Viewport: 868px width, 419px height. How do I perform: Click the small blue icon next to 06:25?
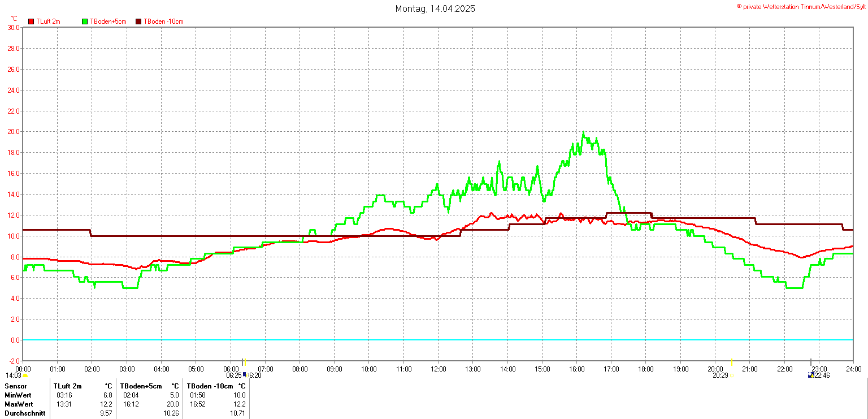coord(244,375)
